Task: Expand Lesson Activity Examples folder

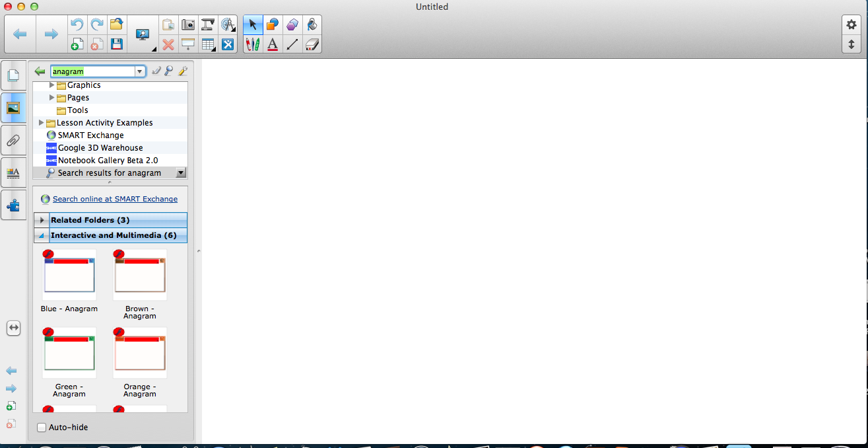Action: 42,123
